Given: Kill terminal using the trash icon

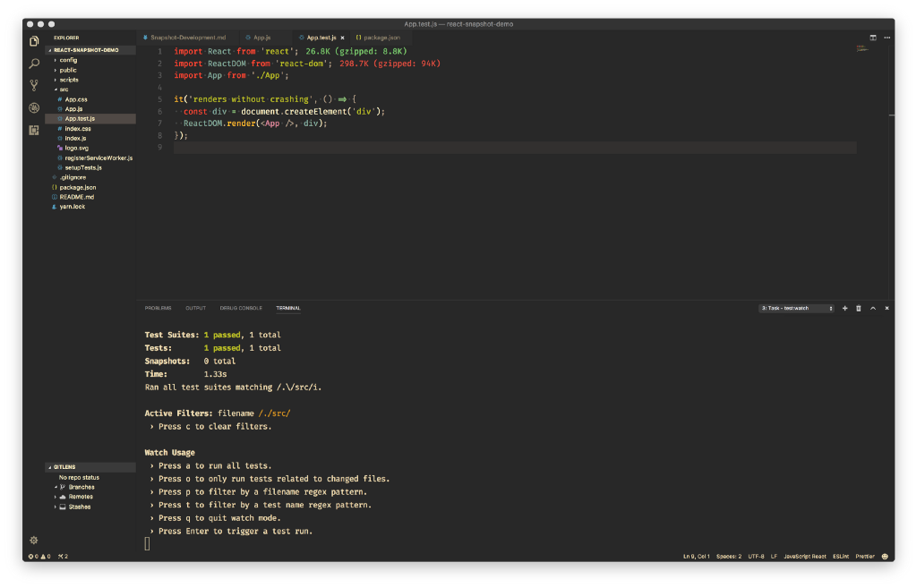Looking at the screenshot, I should pos(858,308).
